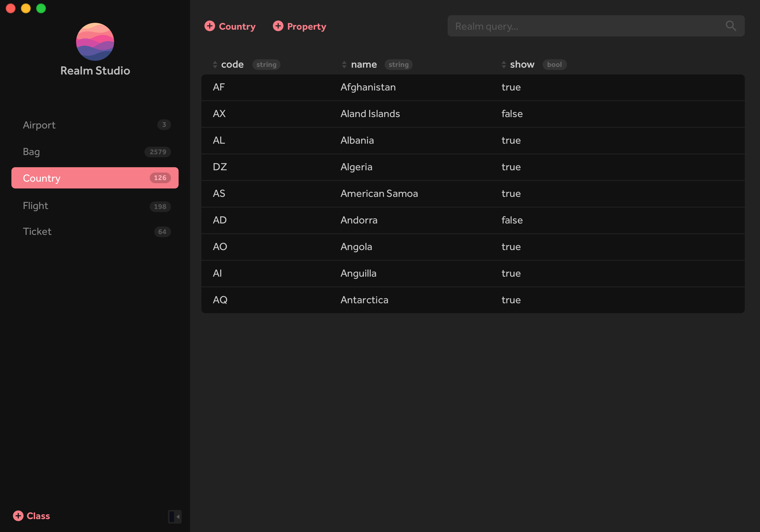Click the 'bool' type badge on show column
The width and height of the screenshot is (760, 532).
pyautogui.click(x=555, y=65)
